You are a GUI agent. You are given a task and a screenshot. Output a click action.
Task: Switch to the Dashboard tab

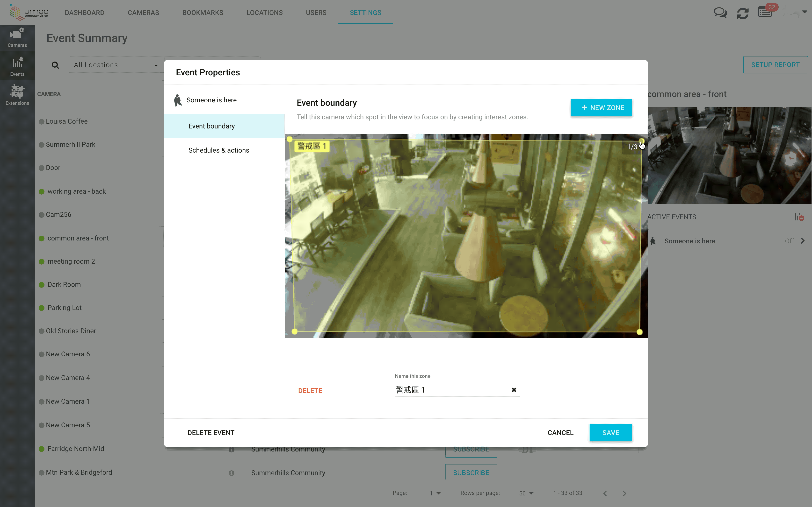[x=85, y=13]
